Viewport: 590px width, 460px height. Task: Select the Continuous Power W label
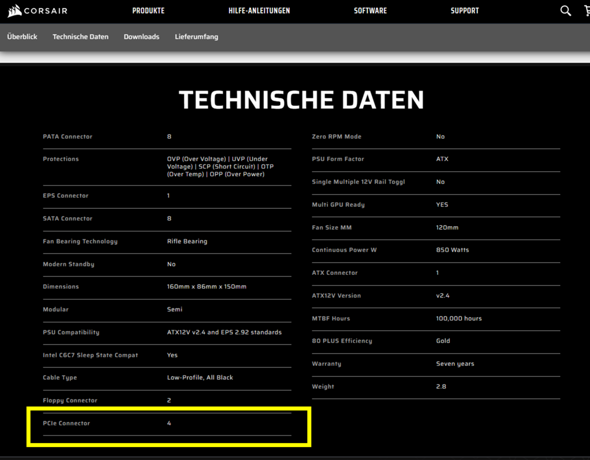coord(344,250)
